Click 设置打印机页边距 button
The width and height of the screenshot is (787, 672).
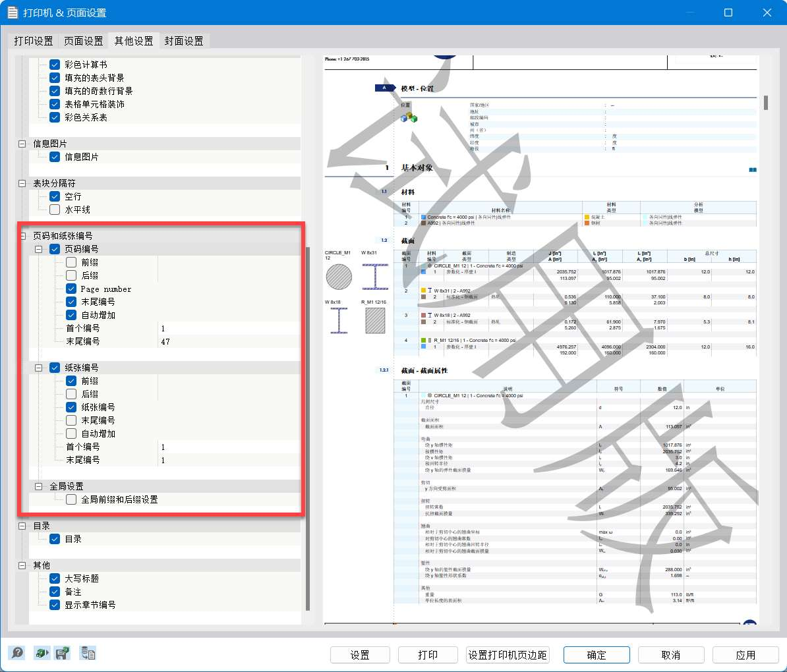tap(508, 655)
